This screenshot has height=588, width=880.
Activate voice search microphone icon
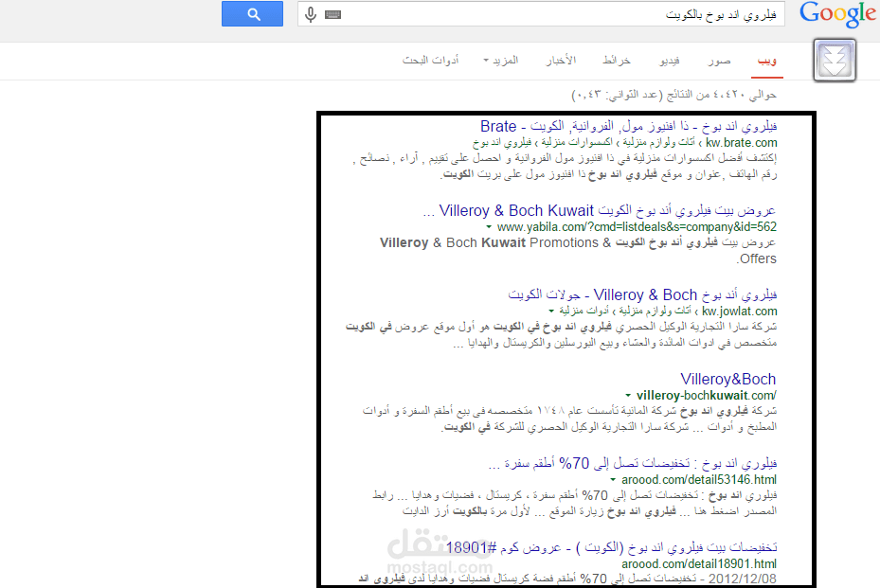(311, 14)
